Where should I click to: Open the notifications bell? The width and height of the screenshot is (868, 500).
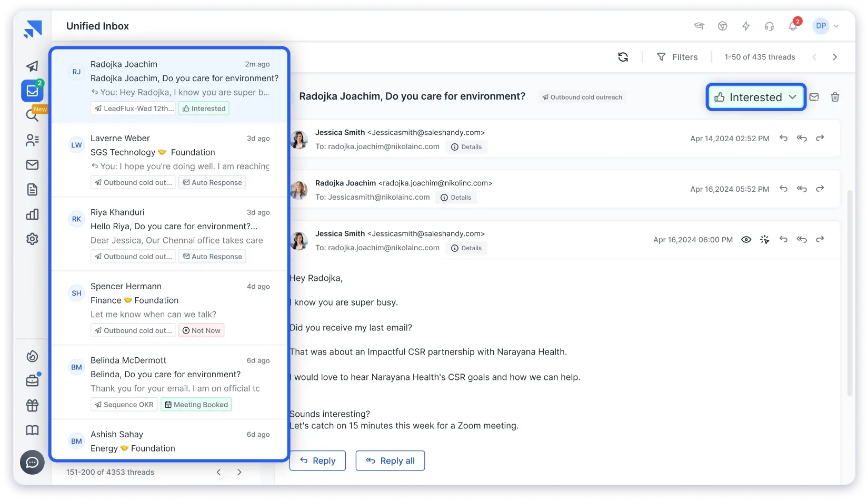tap(793, 26)
